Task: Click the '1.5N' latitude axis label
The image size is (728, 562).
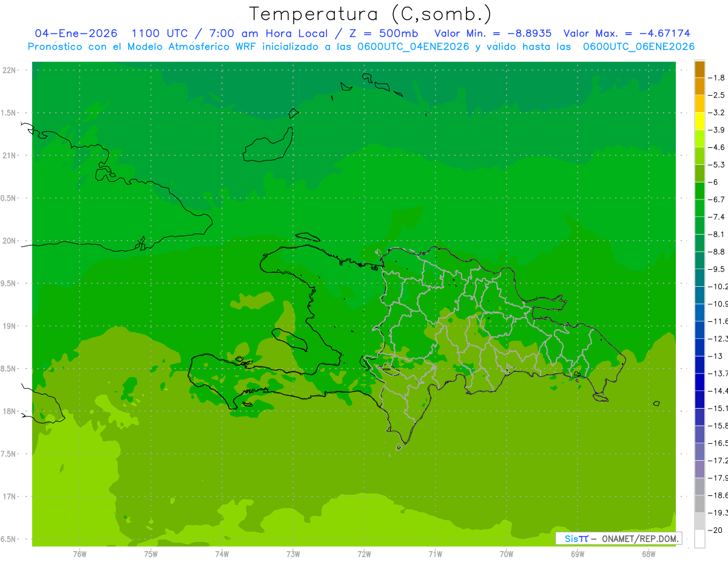Action: 8,113
